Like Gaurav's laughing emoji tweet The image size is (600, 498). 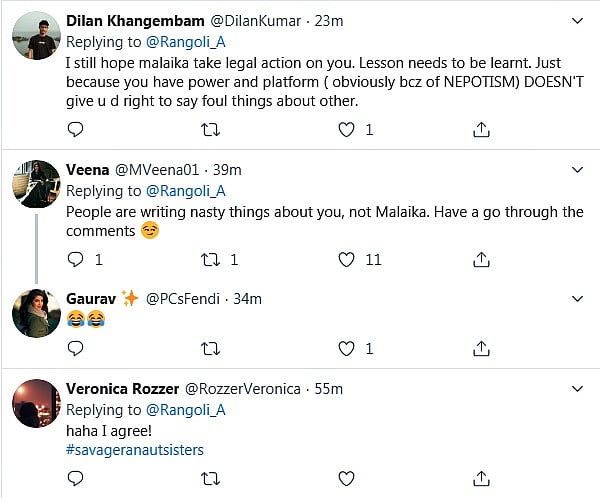(346, 348)
